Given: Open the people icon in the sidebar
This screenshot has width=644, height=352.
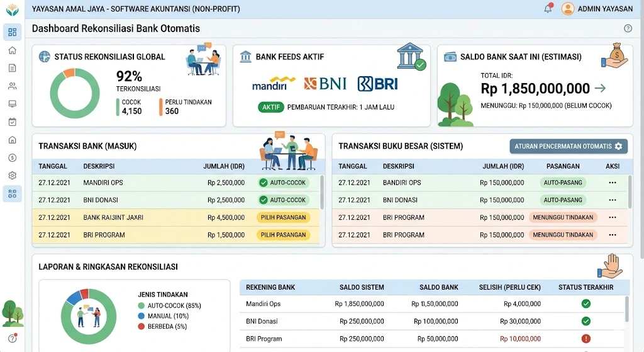Looking at the screenshot, I should click(x=13, y=86).
